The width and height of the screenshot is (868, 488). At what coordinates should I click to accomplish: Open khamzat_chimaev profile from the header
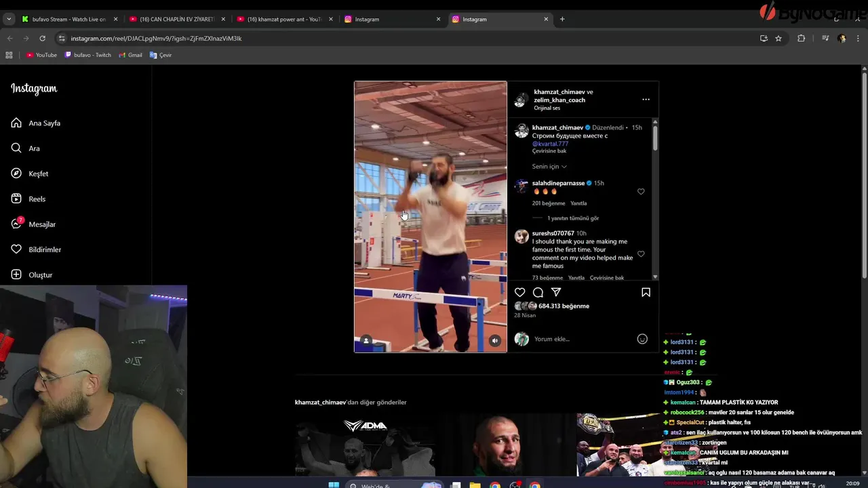point(559,91)
